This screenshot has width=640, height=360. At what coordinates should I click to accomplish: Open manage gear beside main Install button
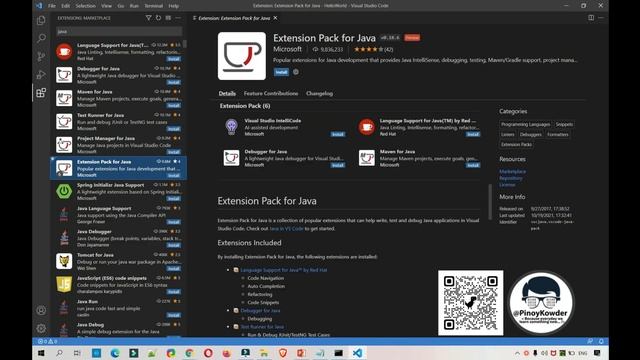pyautogui.click(x=296, y=72)
